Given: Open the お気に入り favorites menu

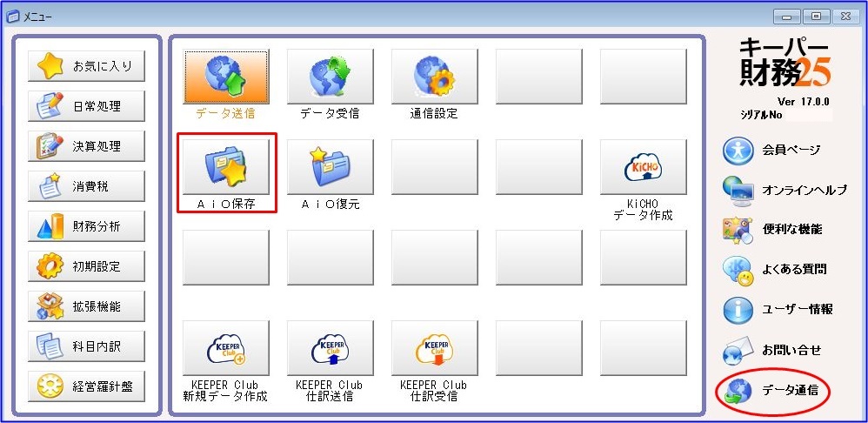Looking at the screenshot, I should (x=86, y=66).
